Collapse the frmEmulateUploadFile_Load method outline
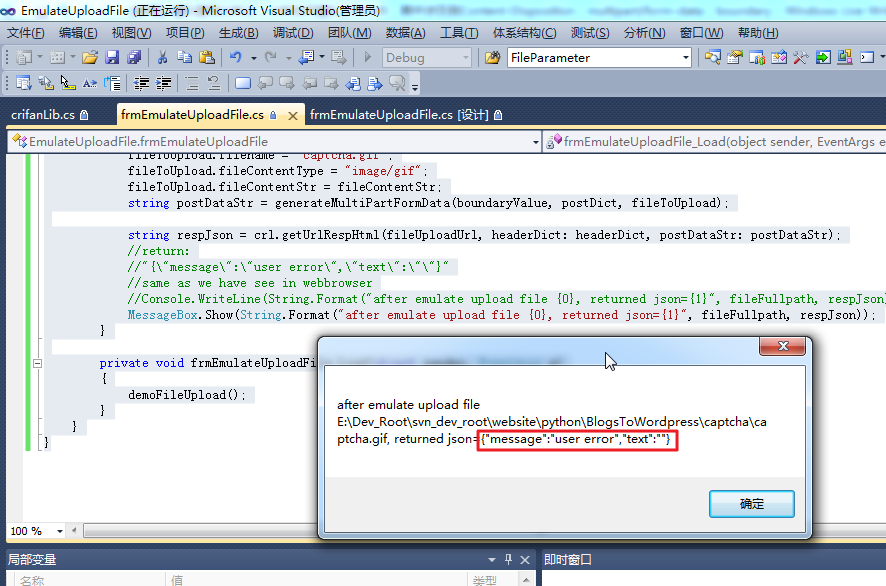 (37, 363)
